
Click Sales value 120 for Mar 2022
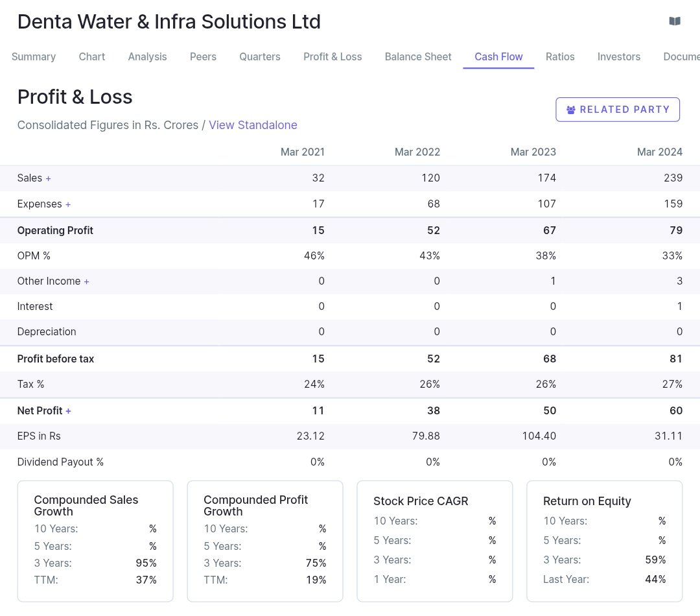(x=430, y=178)
